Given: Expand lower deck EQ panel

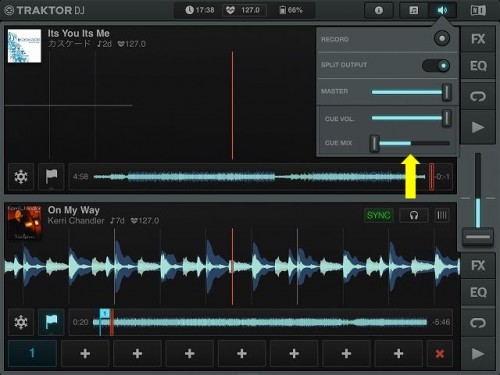Looking at the screenshot, I should pyautogui.click(x=478, y=292).
